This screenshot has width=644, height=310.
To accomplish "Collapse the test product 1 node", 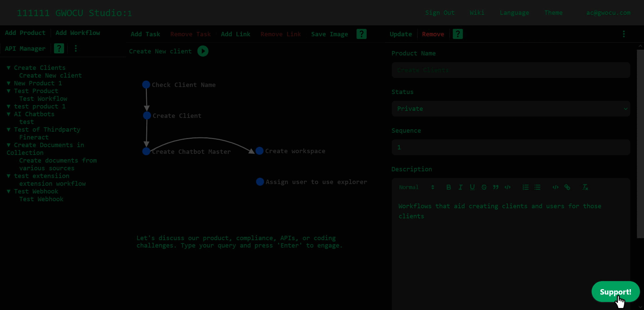I will coord(9,106).
